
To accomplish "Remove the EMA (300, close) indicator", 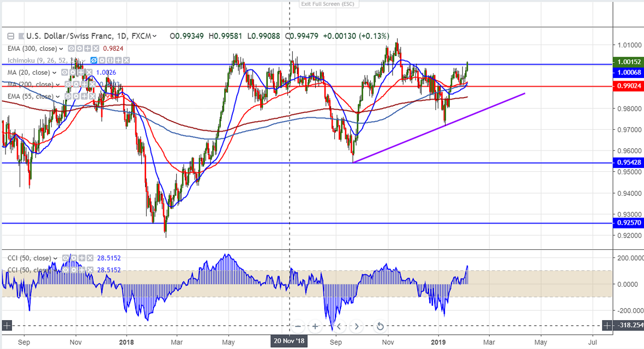I will (x=95, y=49).
